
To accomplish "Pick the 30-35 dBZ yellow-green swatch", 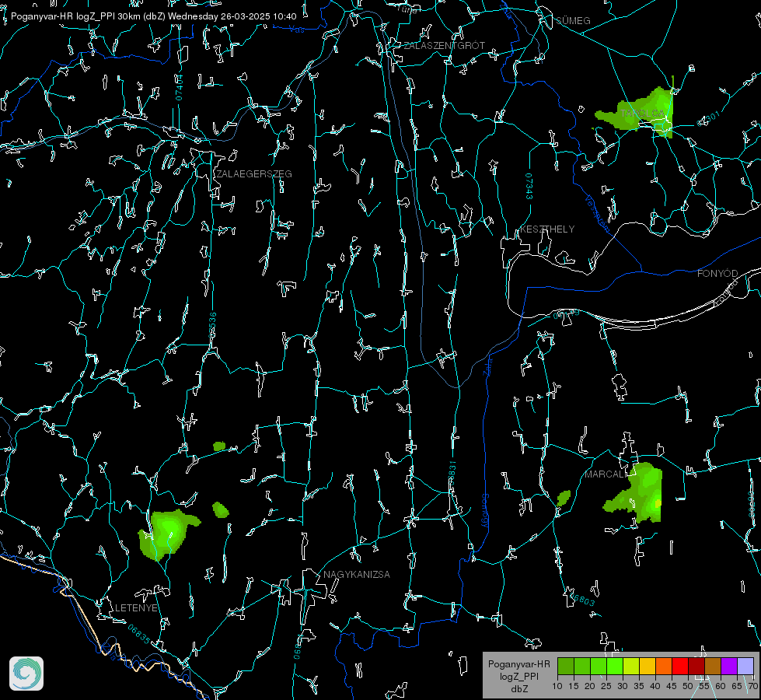I will tap(631, 666).
